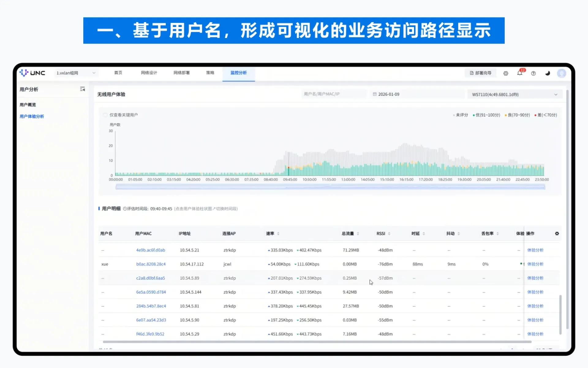Toggle 优(91~100分) legend series

point(486,115)
